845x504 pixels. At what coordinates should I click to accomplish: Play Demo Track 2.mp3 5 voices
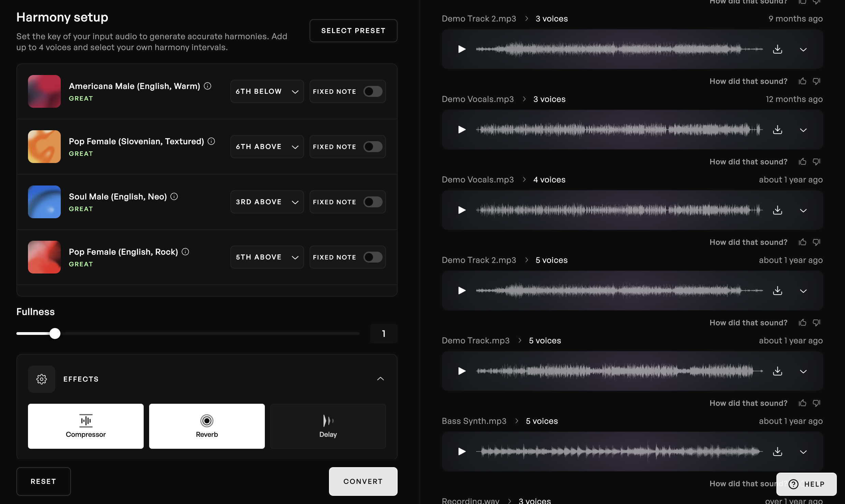462,291
